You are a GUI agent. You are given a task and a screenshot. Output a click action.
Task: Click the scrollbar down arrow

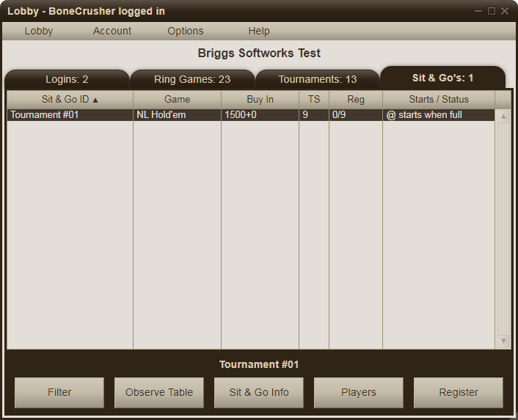tap(503, 341)
